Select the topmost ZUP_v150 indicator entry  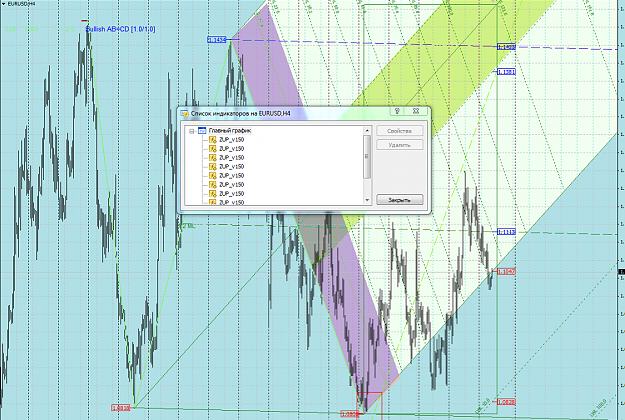click(x=232, y=140)
